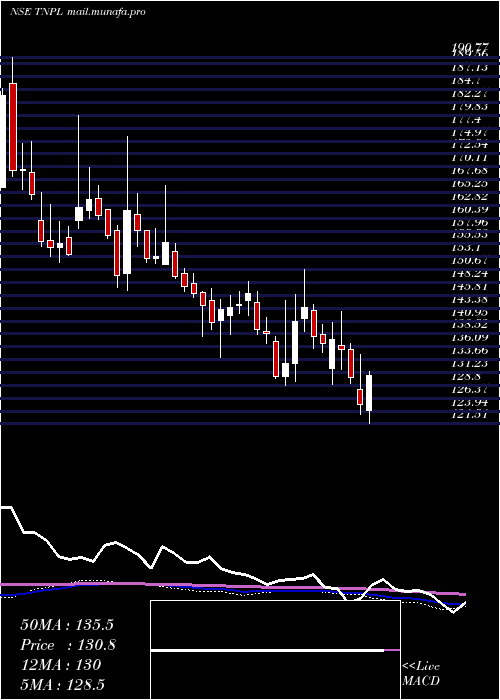Image resolution: width=500 pixels, height=700 pixels.
Task: Select the 12MA : 130 reading
Action: click(60, 665)
